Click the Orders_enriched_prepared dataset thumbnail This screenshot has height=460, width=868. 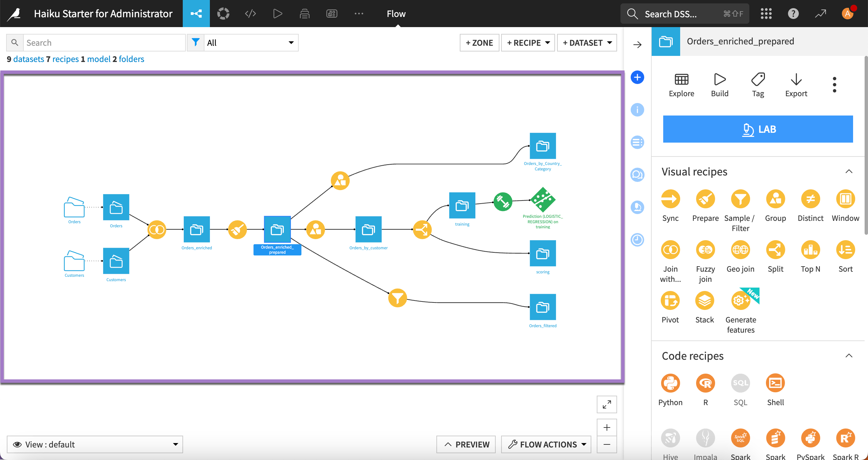pyautogui.click(x=278, y=229)
